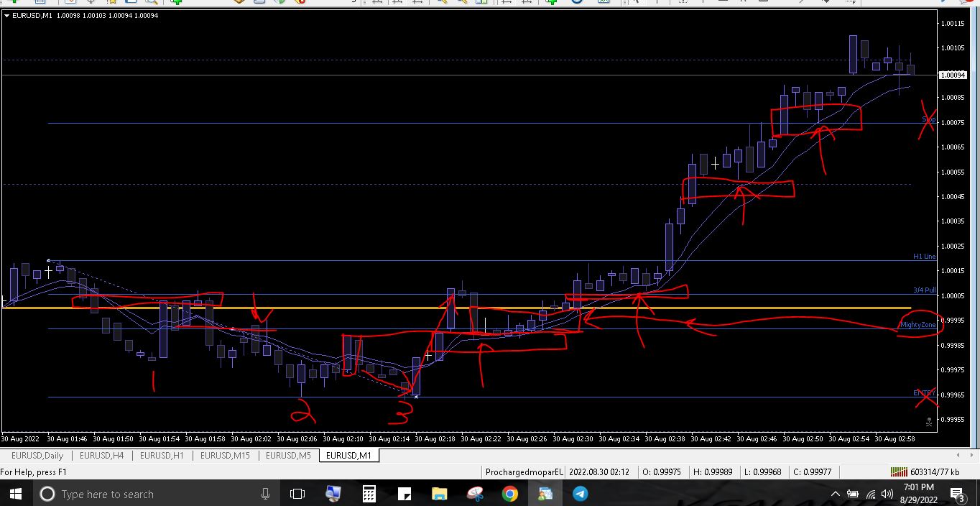The width and height of the screenshot is (980, 506).
Task: Click the L: 0.99968 low price cell
Action: tap(762, 471)
